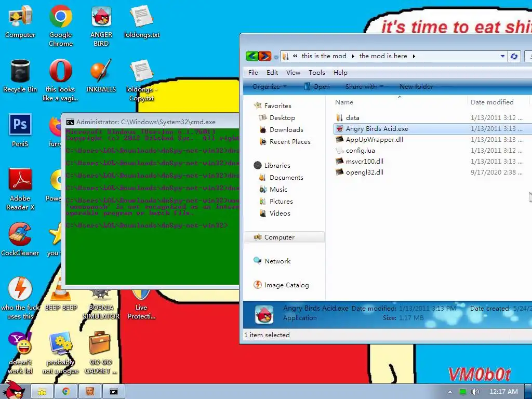Open the View menu in Explorer
Viewport: 532px width, 399px height.
coord(293,73)
